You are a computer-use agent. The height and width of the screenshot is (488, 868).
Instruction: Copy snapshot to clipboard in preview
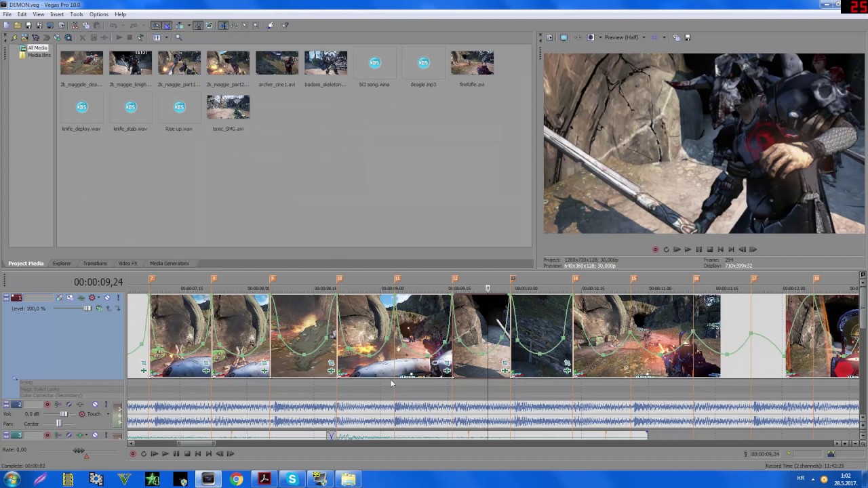click(x=676, y=37)
